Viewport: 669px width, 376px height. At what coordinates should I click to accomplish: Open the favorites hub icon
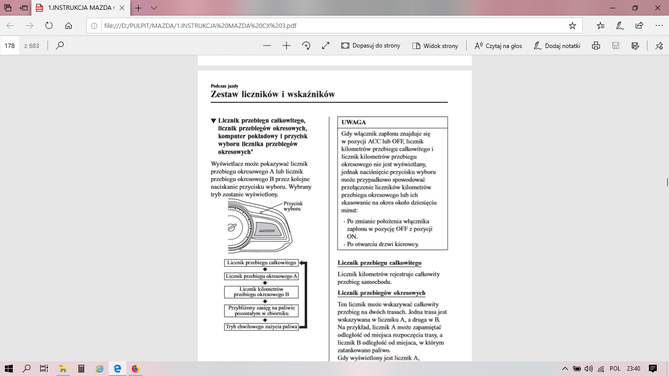(600, 26)
